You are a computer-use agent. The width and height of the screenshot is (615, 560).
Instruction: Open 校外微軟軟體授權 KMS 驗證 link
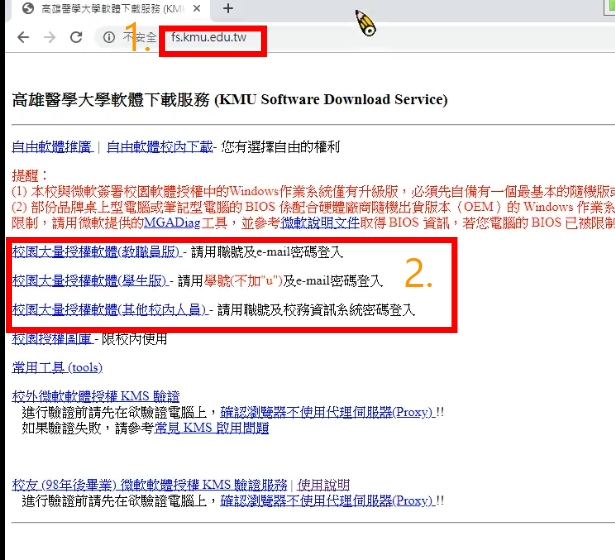pos(96,396)
